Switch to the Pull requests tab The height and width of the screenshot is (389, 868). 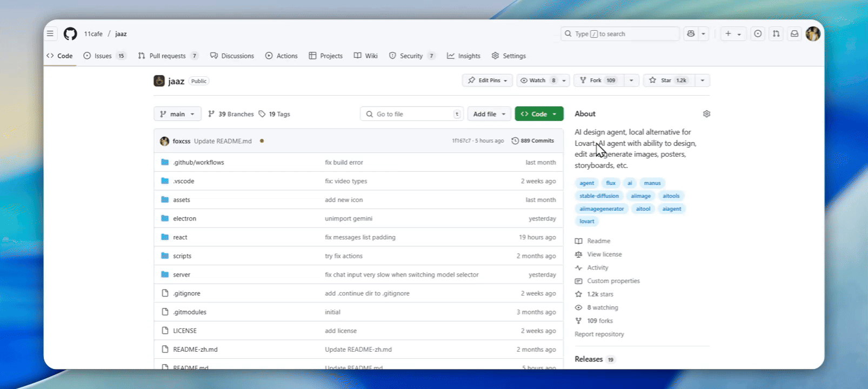point(168,56)
